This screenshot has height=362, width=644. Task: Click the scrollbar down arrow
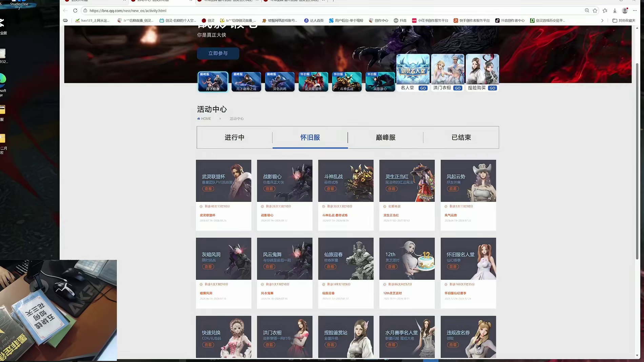pyautogui.click(x=637, y=356)
